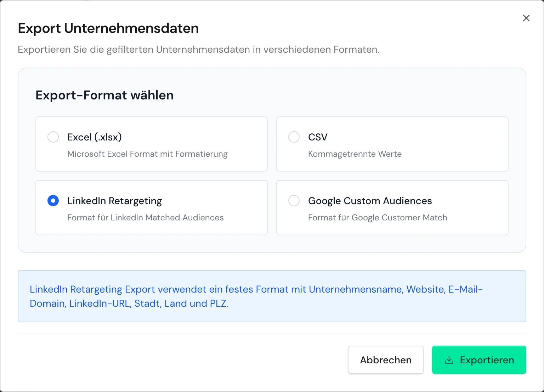Click the "Google Custom Audiences" option label

click(x=370, y=201)
